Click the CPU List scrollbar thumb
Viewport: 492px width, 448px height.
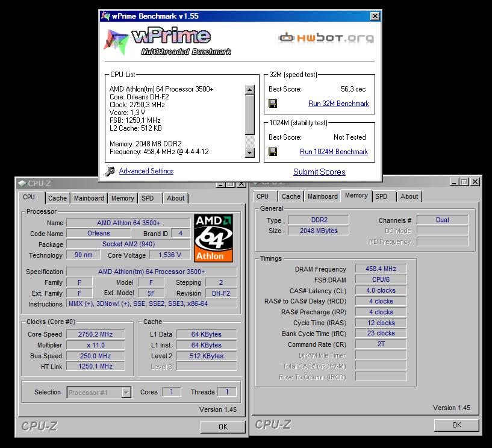click(x=250, y=114)
